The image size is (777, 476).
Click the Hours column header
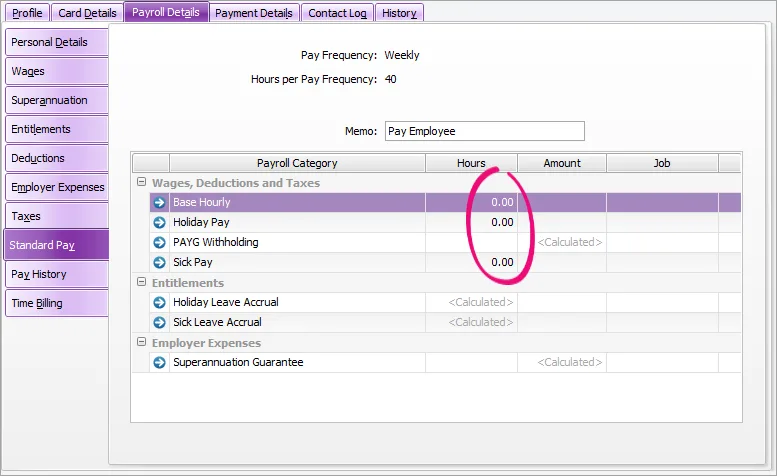pyautogui.click(x=471, y=163)
